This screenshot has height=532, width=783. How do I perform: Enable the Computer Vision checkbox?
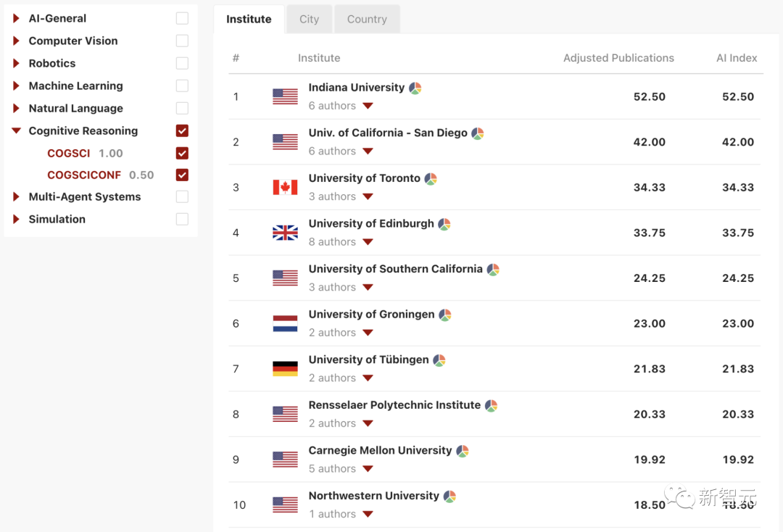[x=182, y=41]
